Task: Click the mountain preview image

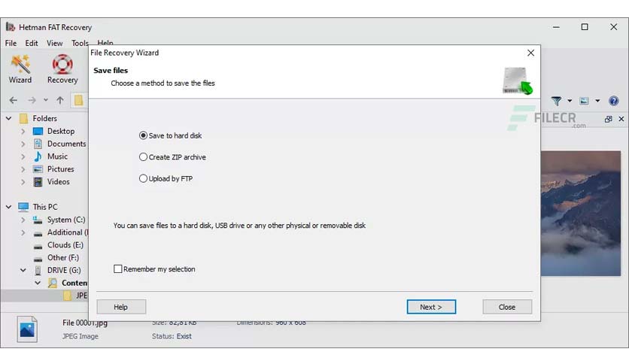Action: click(580, 214)
